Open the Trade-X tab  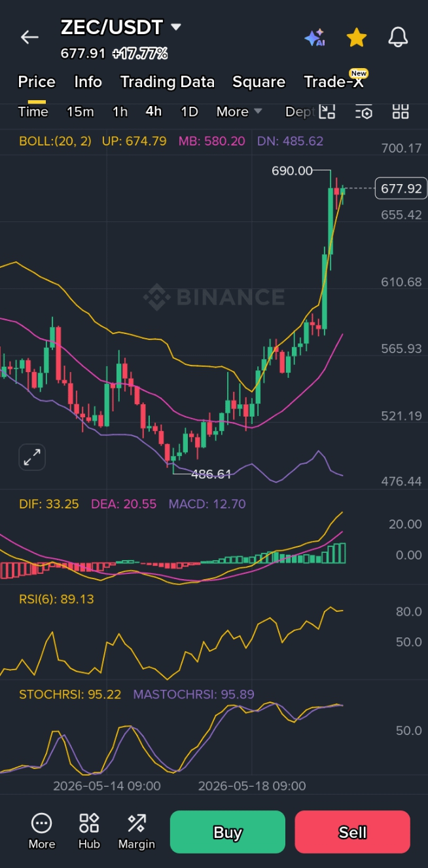click(334, 82)
